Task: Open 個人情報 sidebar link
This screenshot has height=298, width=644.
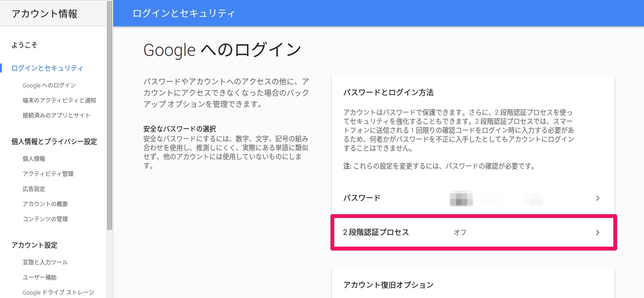Action: 34,159
